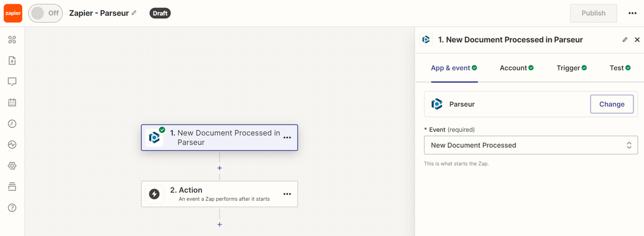The height and width of the screenshot is (236, 644).
Task: Close the step editor panel
Action: coord(637,40)
